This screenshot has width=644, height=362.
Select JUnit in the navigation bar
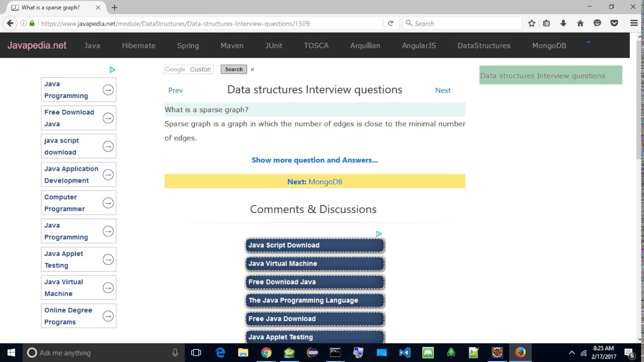[x=274, y=45]
